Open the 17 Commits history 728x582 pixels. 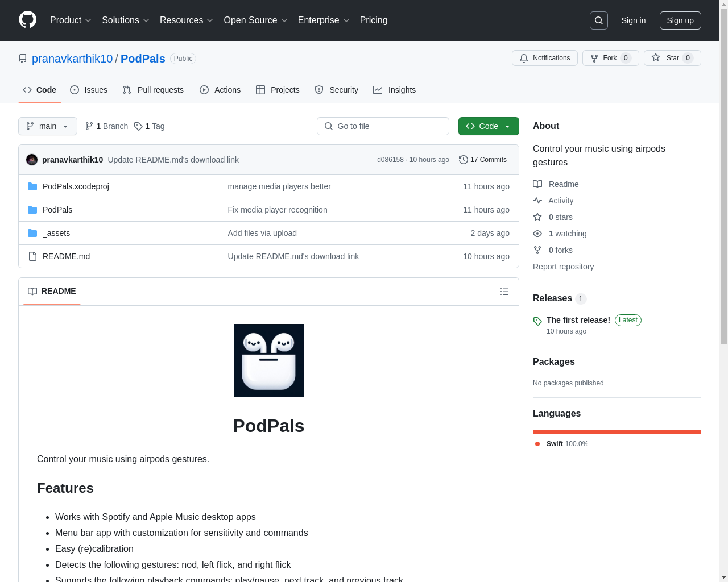point(483,160)
